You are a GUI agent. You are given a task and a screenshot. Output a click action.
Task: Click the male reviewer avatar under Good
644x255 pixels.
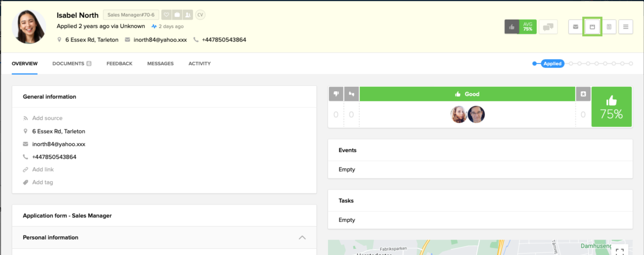pyautogui.click(x=476, y=115)
